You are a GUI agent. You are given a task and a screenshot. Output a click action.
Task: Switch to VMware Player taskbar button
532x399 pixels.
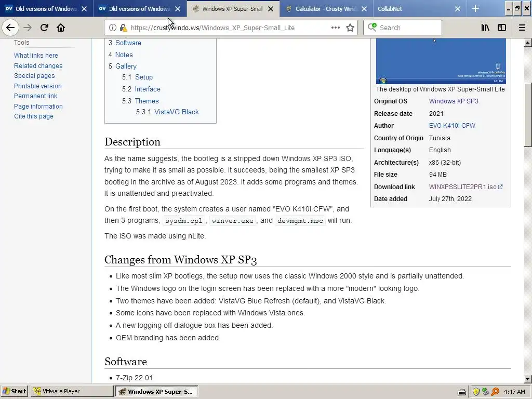pos(72,391)
